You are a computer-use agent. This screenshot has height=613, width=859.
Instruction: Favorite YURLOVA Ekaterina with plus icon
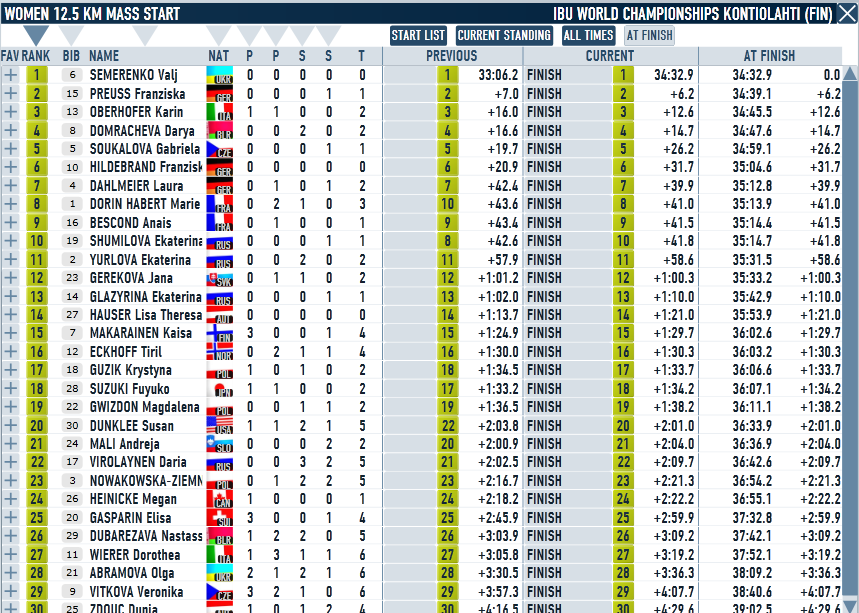tap(10, 260)
